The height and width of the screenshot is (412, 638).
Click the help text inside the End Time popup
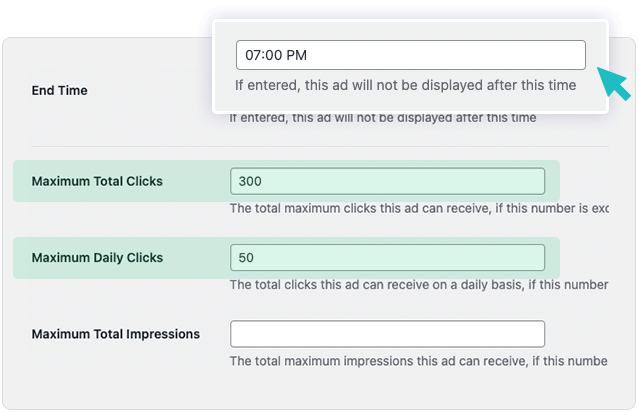(405, 85)
